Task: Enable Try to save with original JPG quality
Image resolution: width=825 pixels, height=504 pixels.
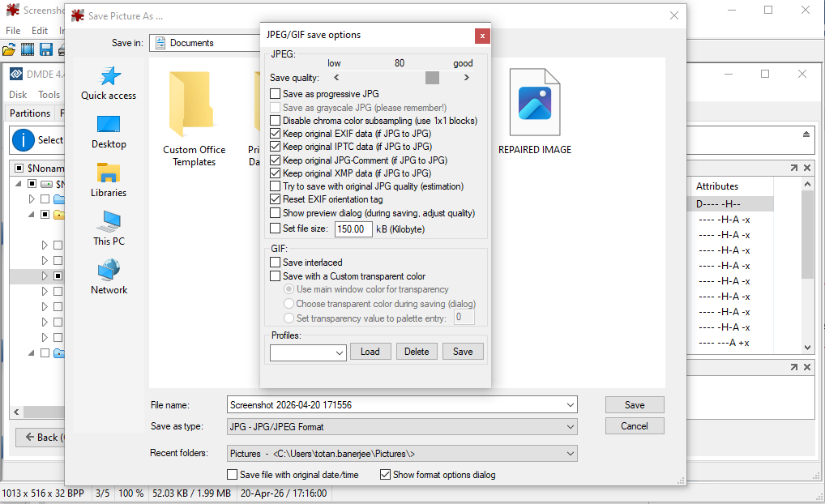Action: coord(276,186)
